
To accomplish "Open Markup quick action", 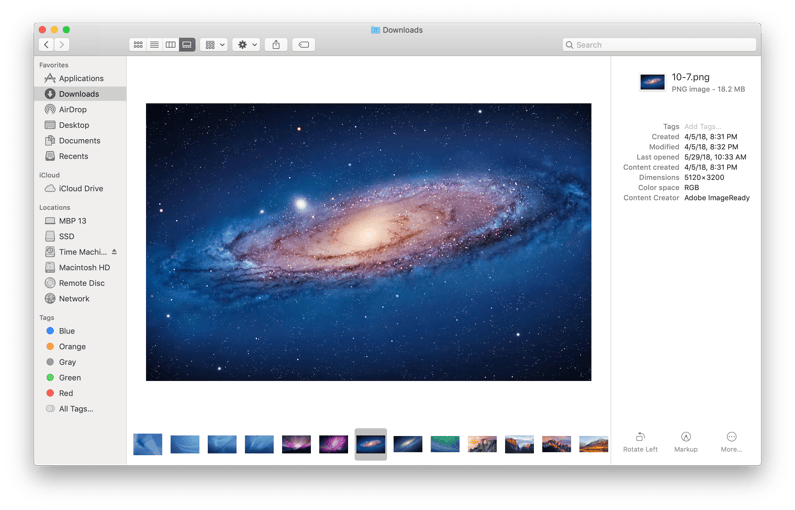I will (x=685, y=442).
